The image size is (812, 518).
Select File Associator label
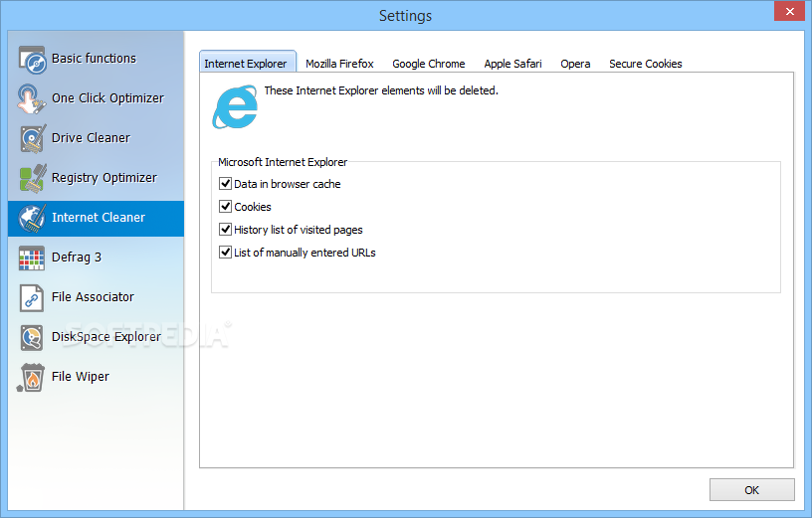(x=93, y=297)
